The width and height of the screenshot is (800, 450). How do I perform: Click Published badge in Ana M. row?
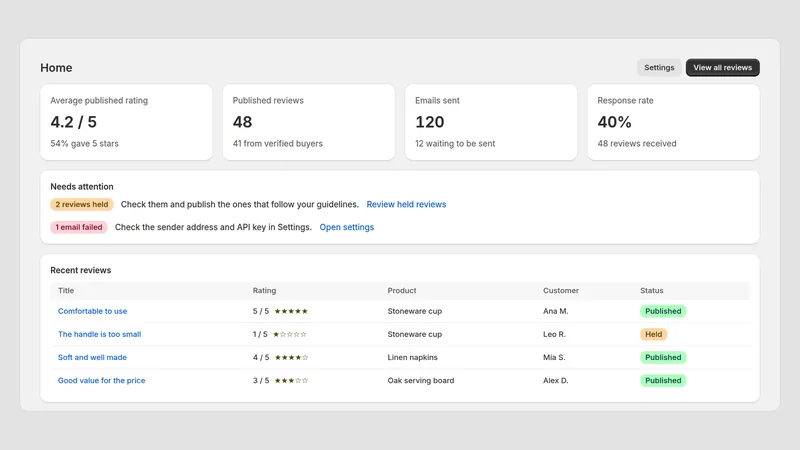663,311
